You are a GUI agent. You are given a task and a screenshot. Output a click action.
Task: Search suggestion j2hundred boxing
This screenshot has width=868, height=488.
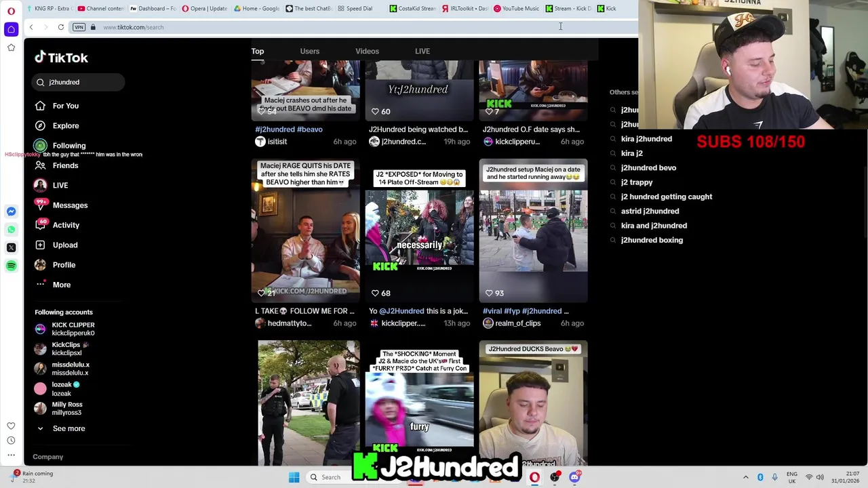pos(652,240)
